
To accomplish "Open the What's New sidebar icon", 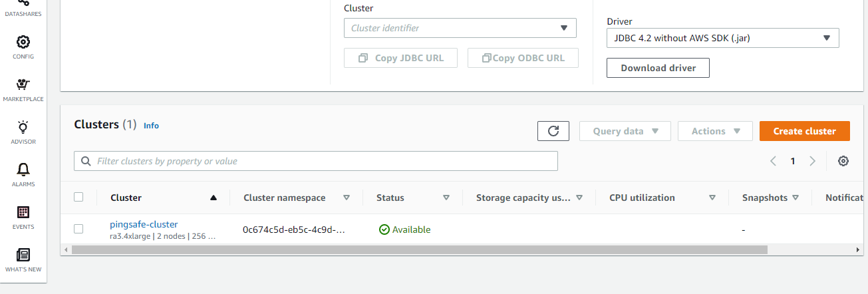I will point(23,255).
